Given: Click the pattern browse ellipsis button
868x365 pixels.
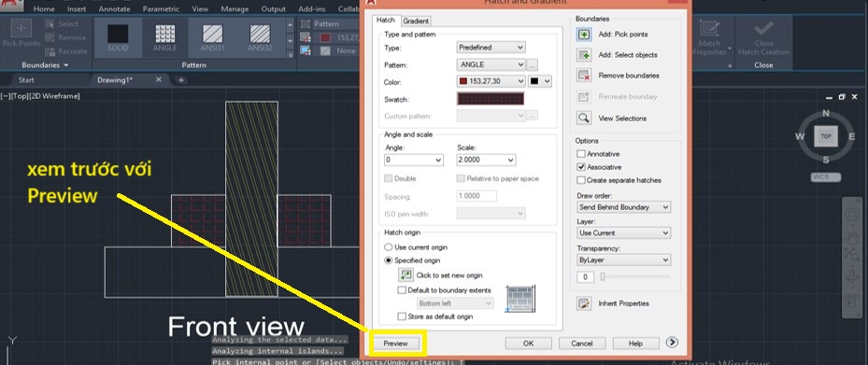Looking at the screenshot, I should (x=532, y=64).
